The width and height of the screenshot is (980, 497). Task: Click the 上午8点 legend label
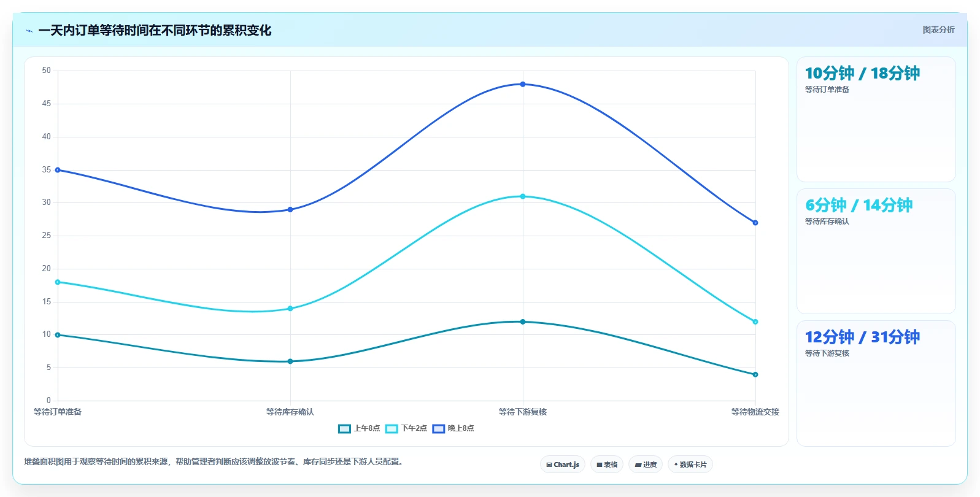click(367, 428)
